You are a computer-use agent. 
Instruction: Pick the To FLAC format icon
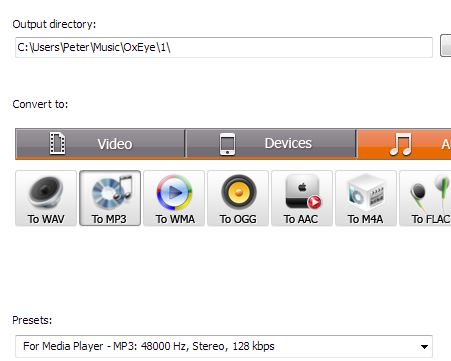pos(425,198)
